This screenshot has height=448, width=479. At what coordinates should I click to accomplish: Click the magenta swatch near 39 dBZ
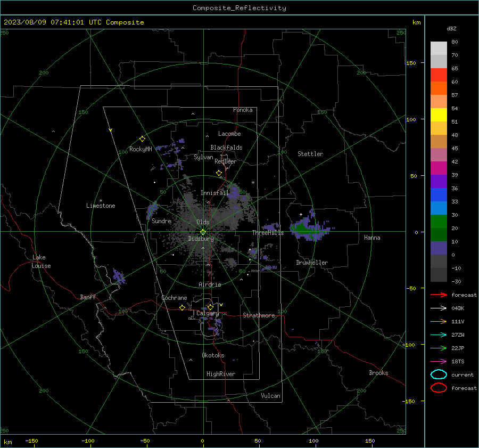(439, 168)
